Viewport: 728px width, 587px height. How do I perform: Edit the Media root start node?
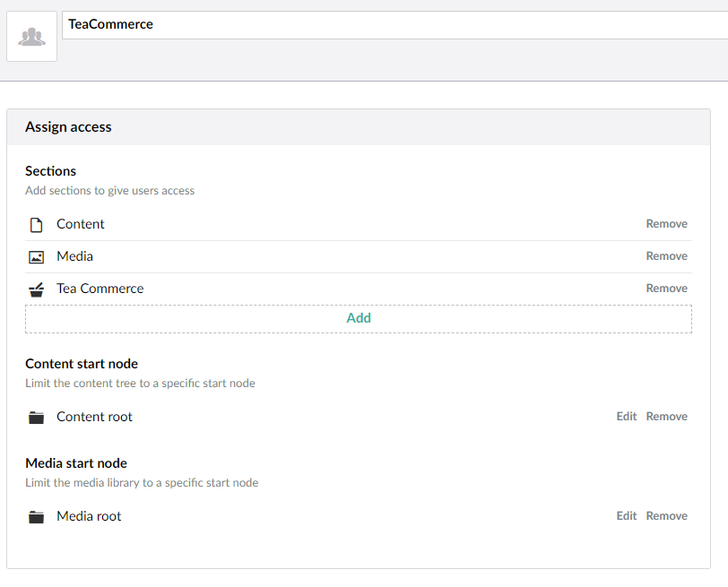627,515
